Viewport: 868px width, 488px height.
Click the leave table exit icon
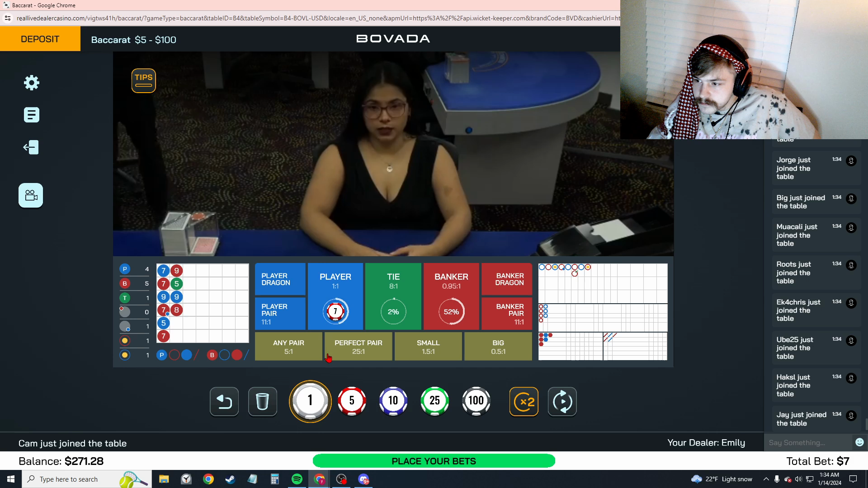click(31, 147)
